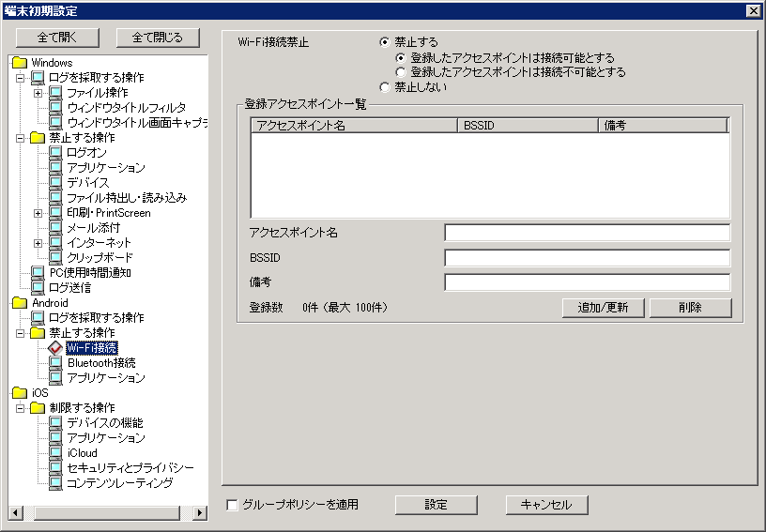Click the 備考 column header

coord(663,126)
